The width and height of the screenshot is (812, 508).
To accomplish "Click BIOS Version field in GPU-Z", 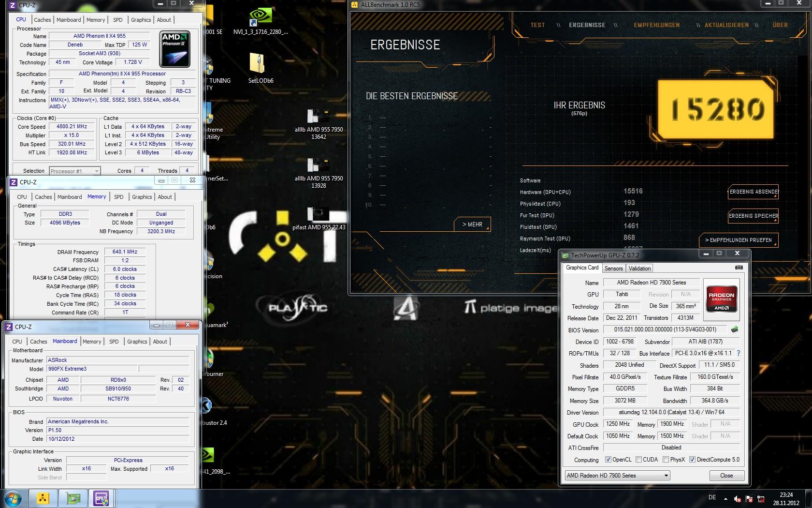I will coord(665,329).
